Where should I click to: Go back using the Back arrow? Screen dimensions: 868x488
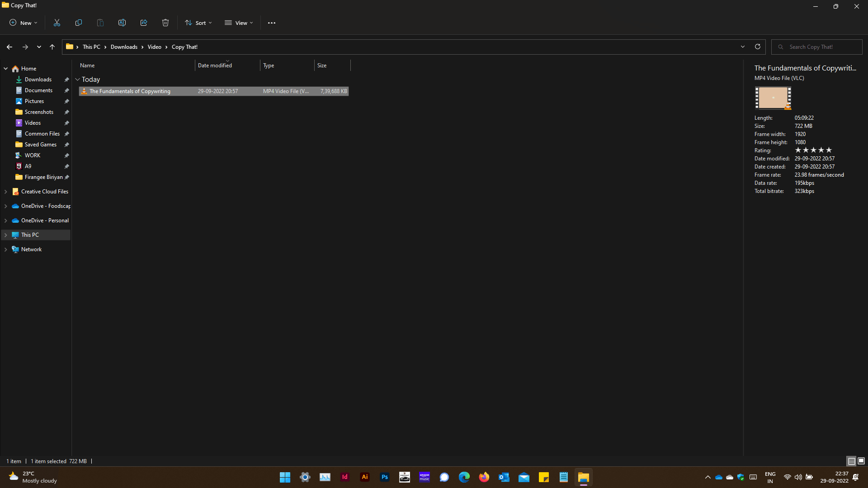[x=9, y=47]
